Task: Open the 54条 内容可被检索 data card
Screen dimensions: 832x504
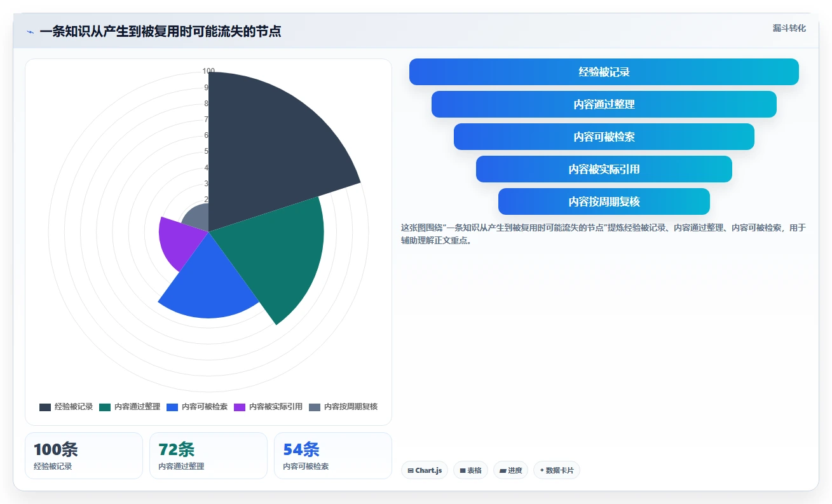Action: pyautogui.click(x=333, y=456)
